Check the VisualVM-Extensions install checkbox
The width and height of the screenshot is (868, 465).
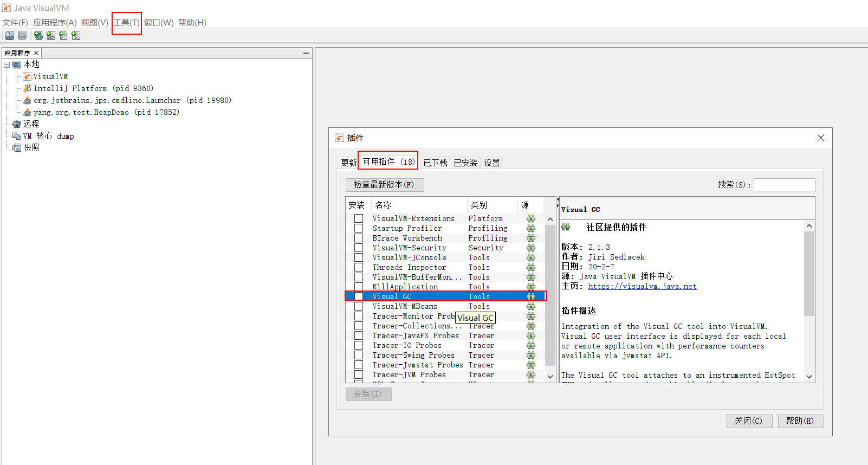(359, 218)
